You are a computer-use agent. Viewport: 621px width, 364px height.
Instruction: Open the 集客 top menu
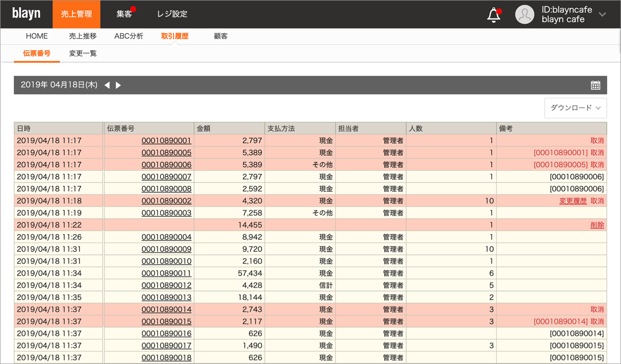124,14
